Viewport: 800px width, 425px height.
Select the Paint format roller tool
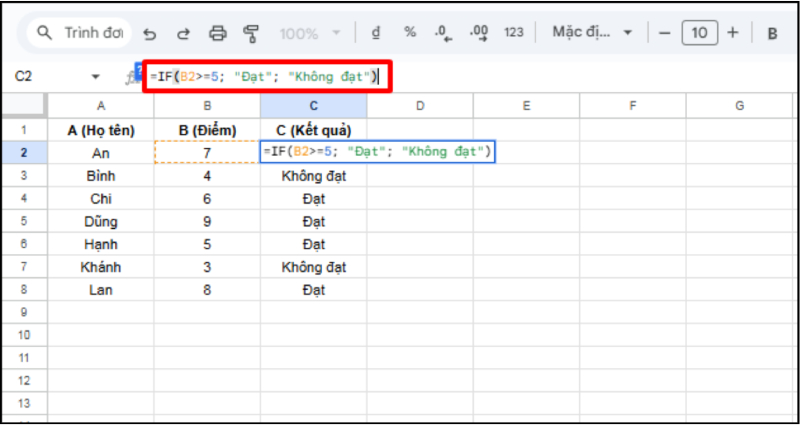[x=251, y=33]
